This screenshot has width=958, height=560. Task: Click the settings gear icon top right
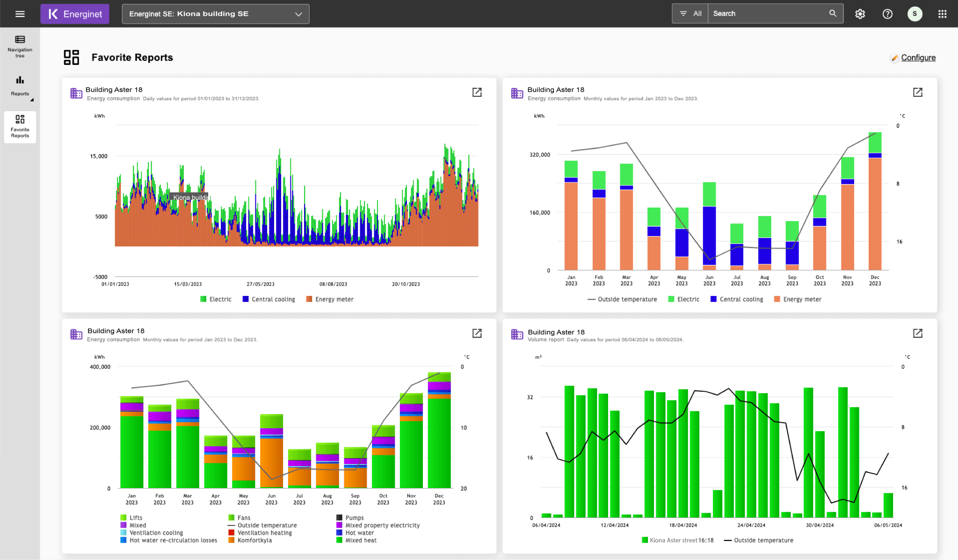860,14
